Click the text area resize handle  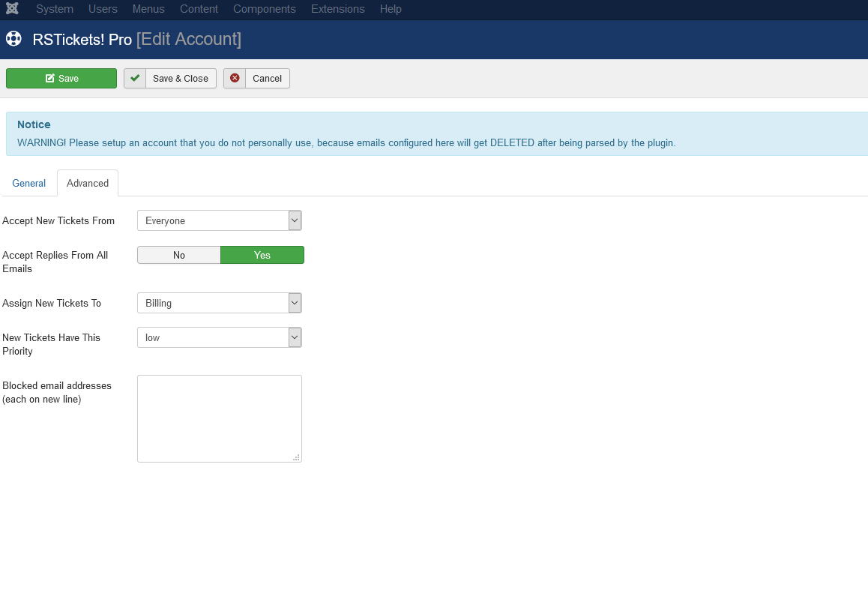[x=297, y=457]
